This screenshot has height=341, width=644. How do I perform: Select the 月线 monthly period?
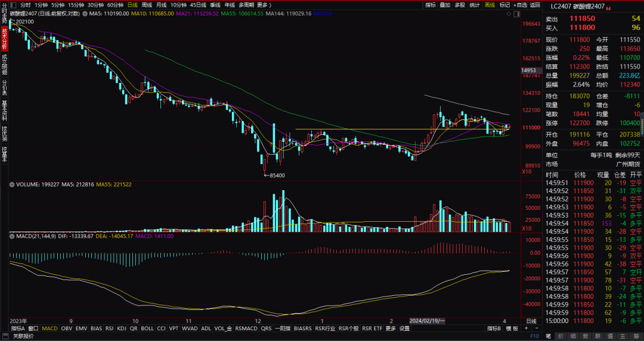pyautogui.click(x=162, y=5)
